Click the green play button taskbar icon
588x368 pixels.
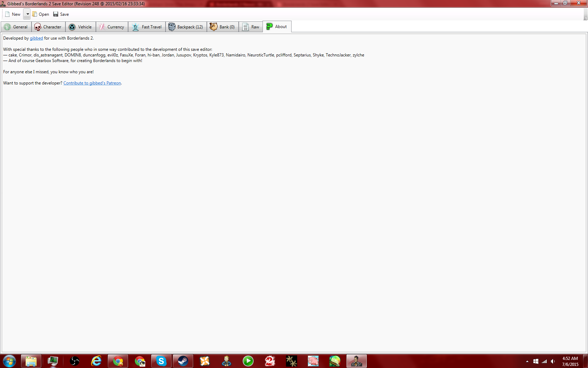click(x=248, y=361)
